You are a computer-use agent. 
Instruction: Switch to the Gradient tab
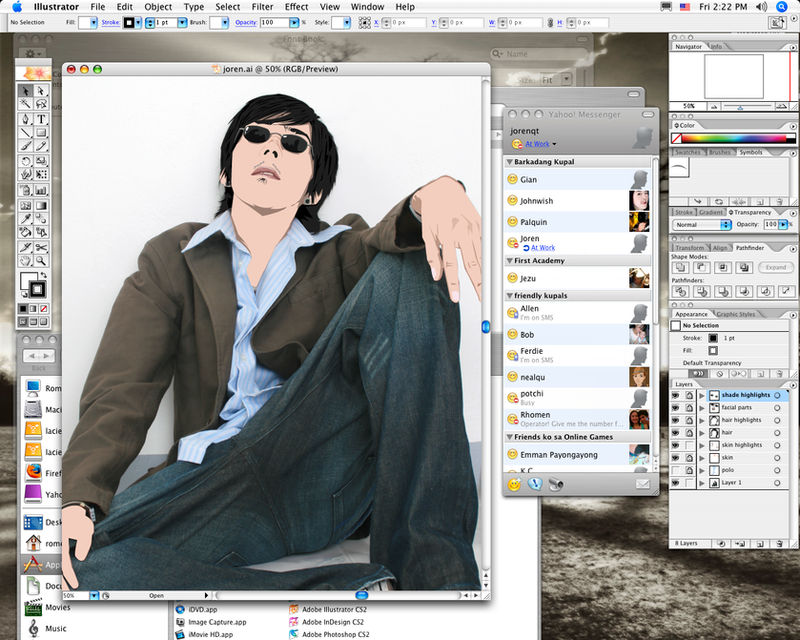[711, 212]
